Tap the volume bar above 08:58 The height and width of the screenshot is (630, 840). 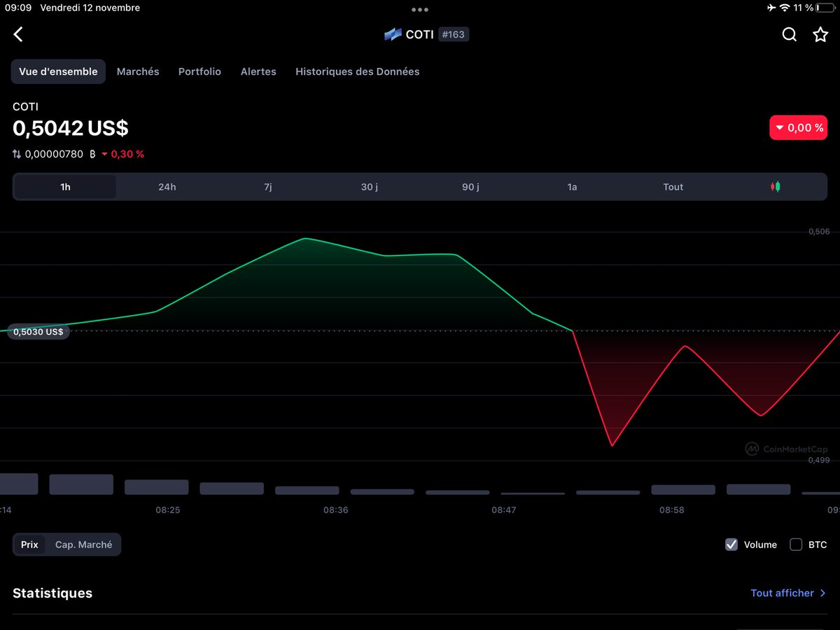pos(683,490)
